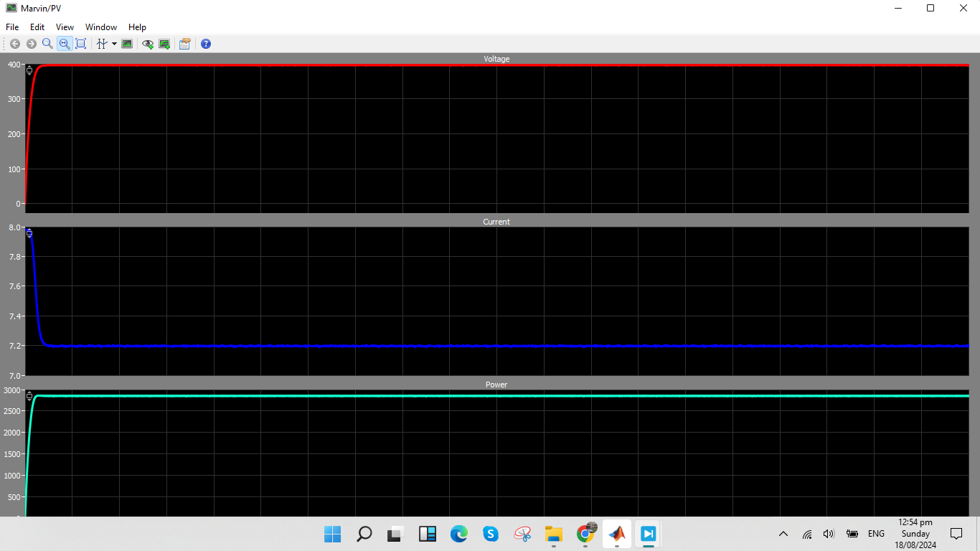Open the Window menu
980x551 pixels.
(101, 27)
